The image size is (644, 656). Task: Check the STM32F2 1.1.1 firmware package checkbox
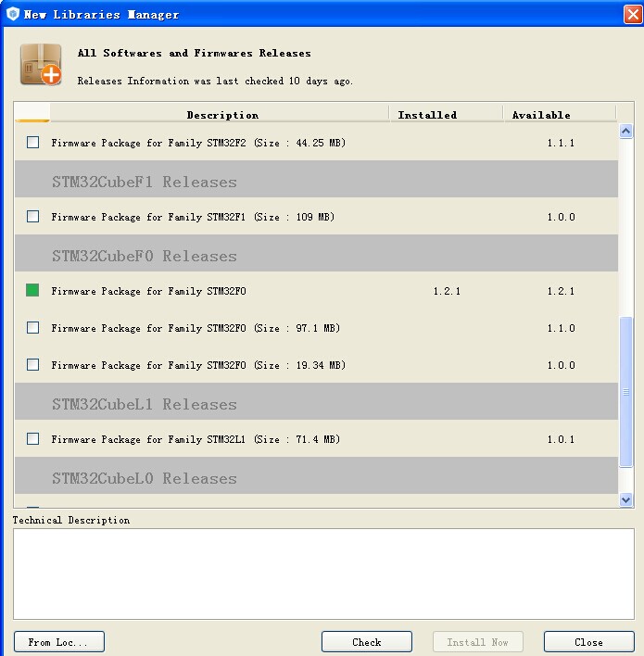tap(32, 143)
